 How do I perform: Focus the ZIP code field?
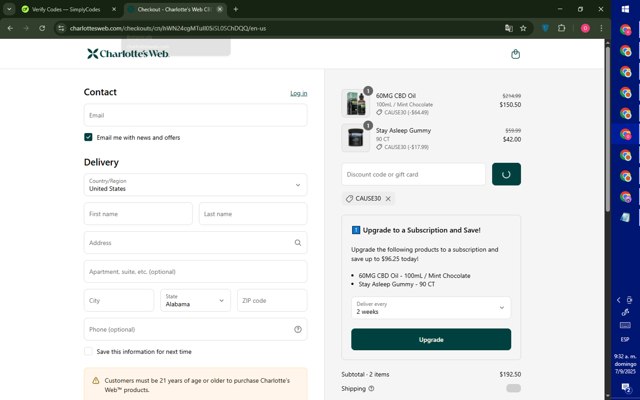pos(272,300)
